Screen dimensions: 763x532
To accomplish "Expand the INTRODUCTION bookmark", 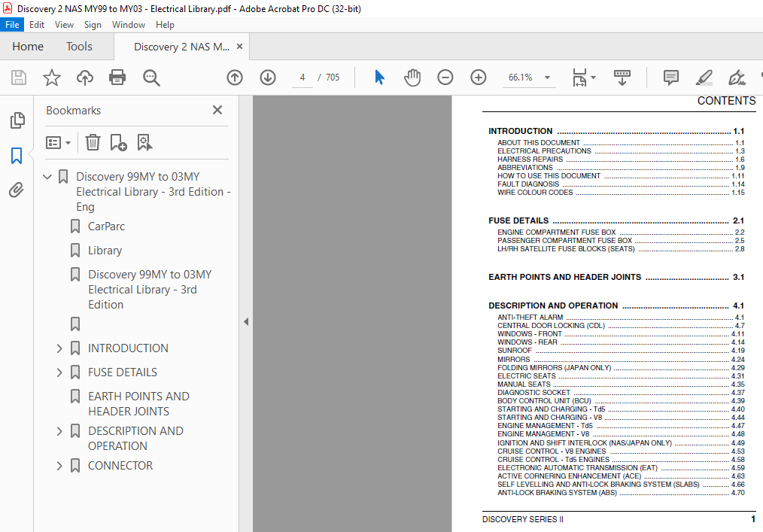I will point(59,348).
